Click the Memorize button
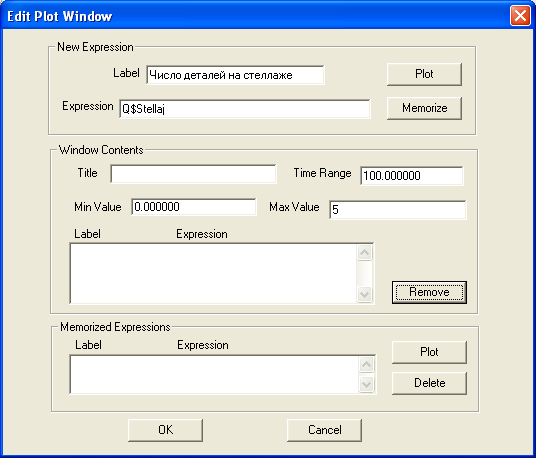The height and width of the screenshot is (458, 536). click(x=424, y=108)
